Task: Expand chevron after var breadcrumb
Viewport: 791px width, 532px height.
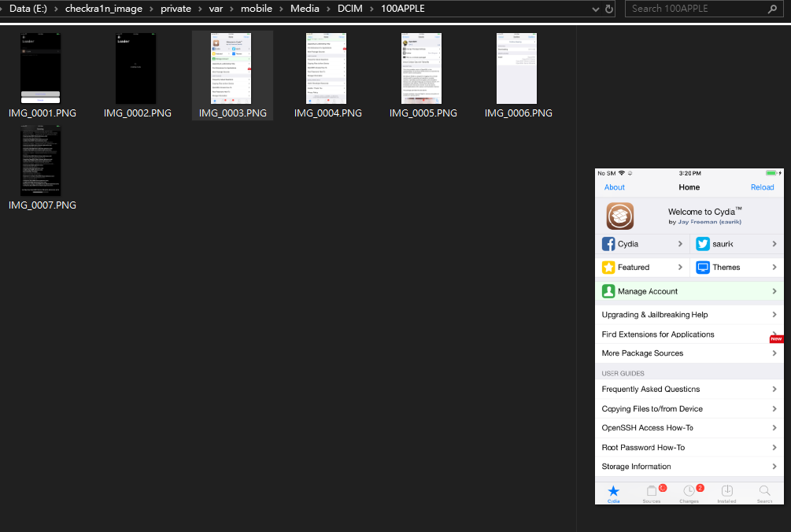Action: [x=231, y=9]
